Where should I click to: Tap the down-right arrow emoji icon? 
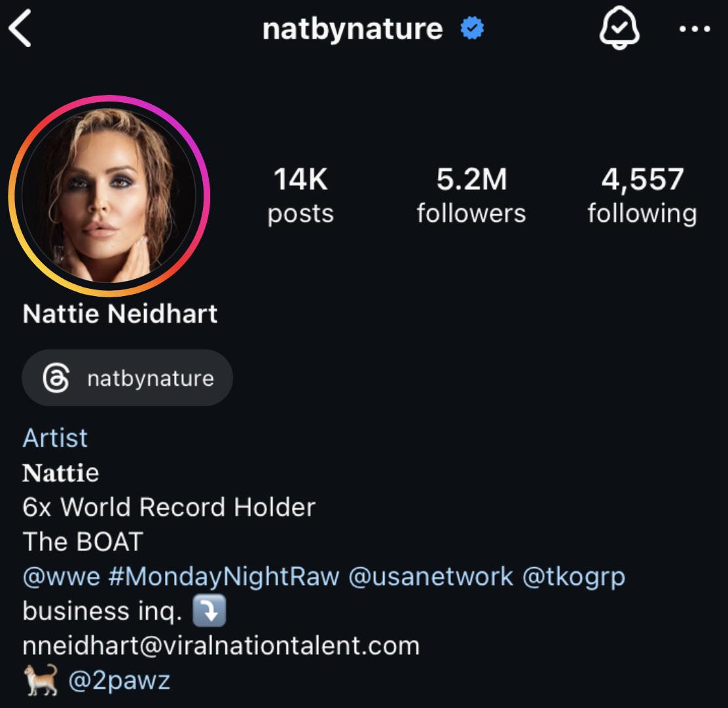(209, 611)
